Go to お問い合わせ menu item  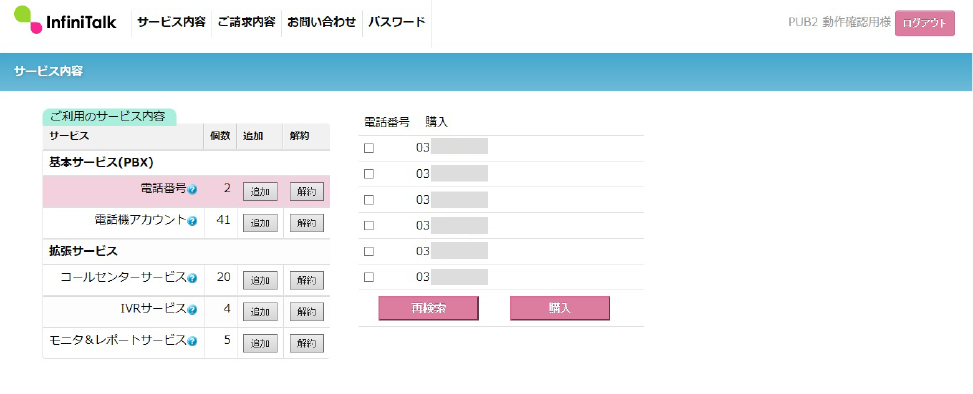(321, 22)
